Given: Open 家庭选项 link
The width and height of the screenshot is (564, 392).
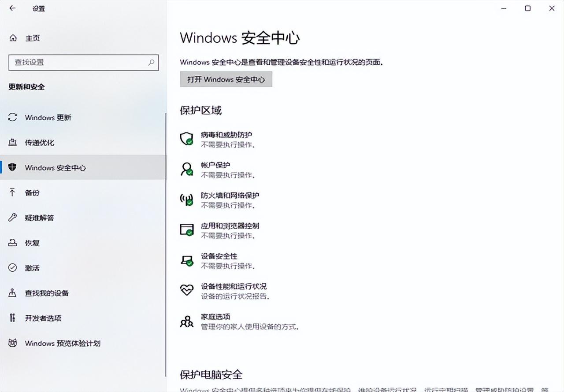Looking at the screenshot, I should pos(215,317).
